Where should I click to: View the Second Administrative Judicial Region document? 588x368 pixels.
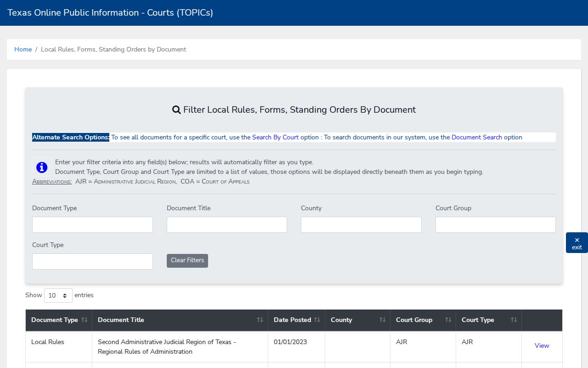(542, 345)
